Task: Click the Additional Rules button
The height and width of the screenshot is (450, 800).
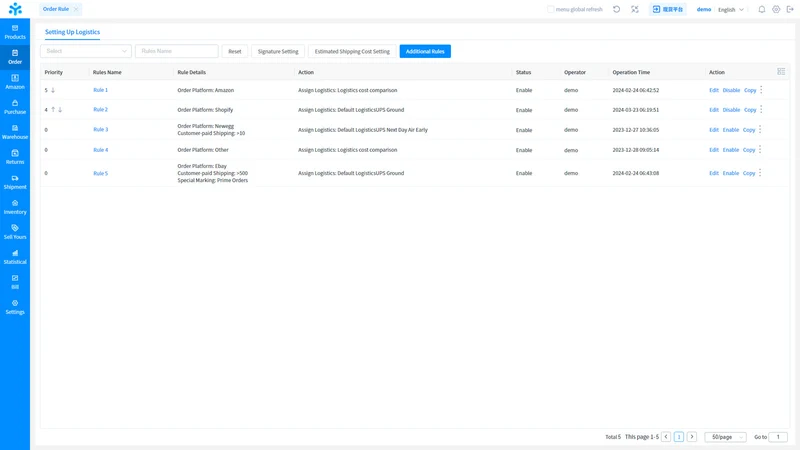Action: [425, 51]
